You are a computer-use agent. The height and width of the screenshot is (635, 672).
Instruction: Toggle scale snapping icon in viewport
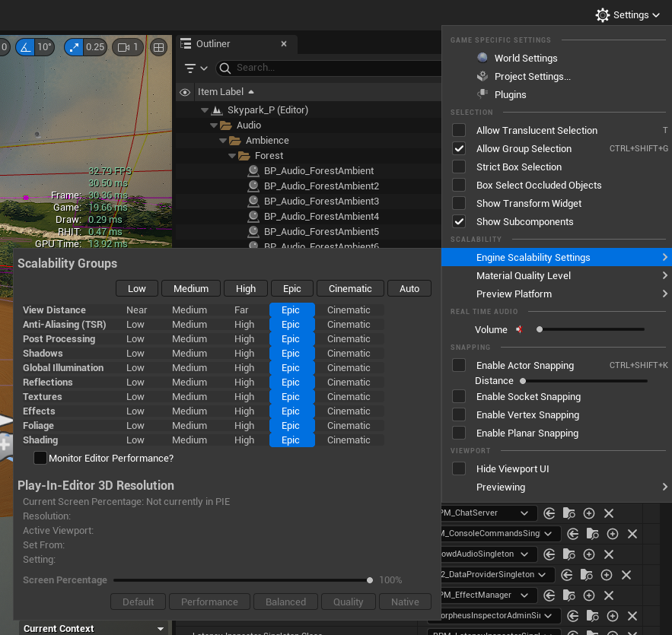coord(75,47)
